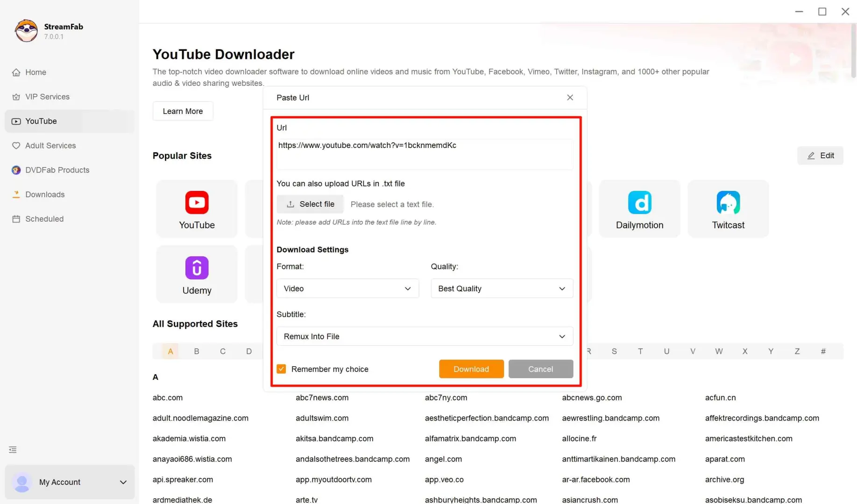Click the Home house icon in the sidebar
This screenshot has width=857, height=504.
[16, 72]
